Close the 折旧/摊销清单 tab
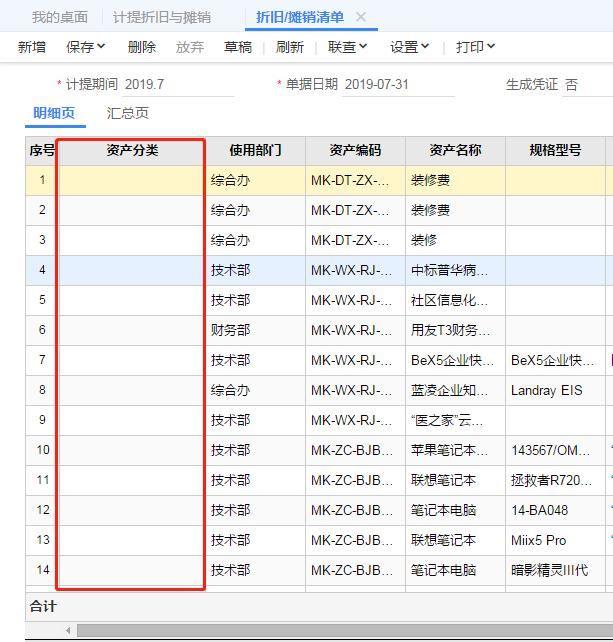Viewport: 613px width, 642px height. [x=361, y=17]
